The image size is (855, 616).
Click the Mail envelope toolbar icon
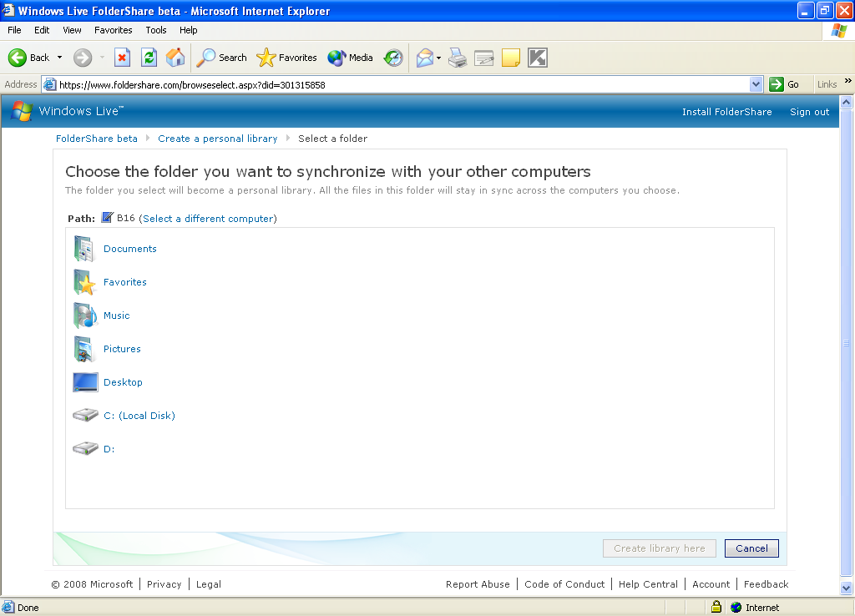425,58
